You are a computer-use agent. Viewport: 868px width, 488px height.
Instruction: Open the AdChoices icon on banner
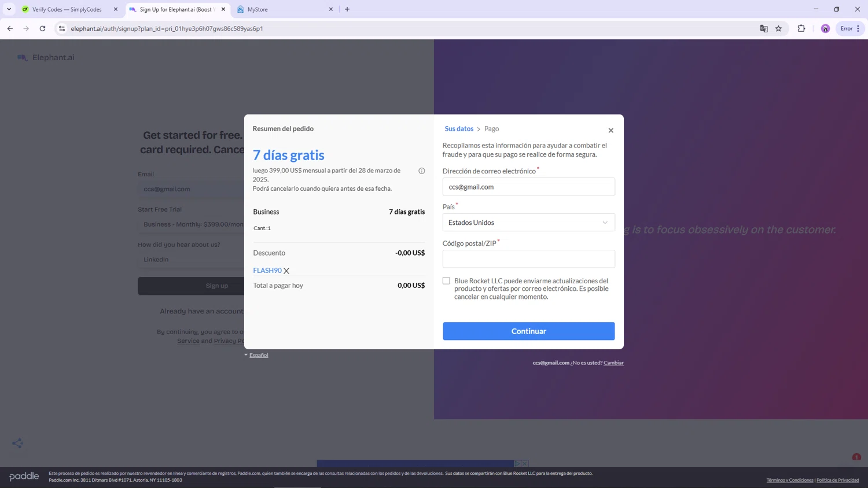(517, 464)
